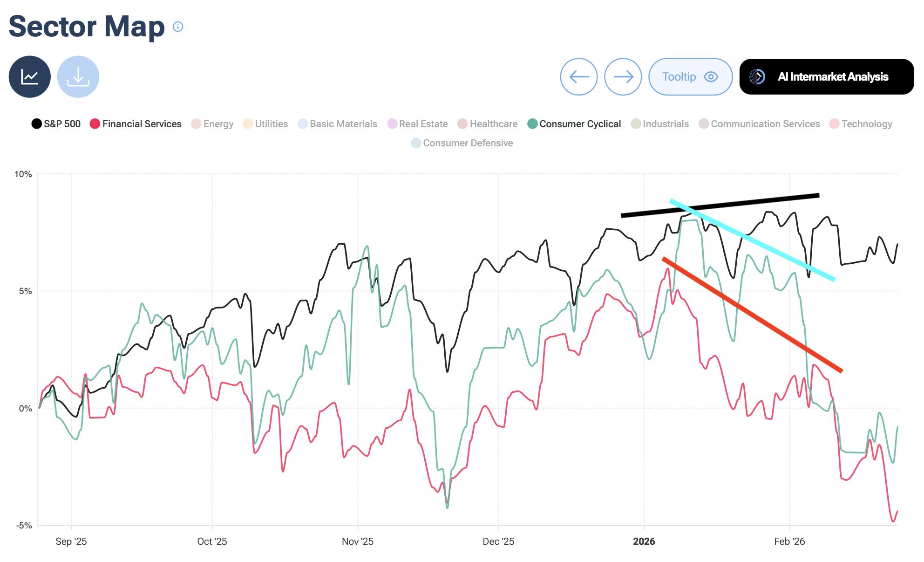Screen dimensions: 924x562
Task: Enable Communication Services series
Action: point(760,124)
